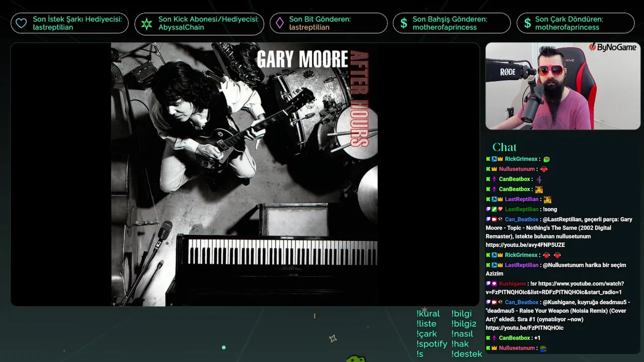Click the AFTER HOURS vertical album title
Image resolution: width=644 pixels, height=362 pixels.
tap(360, 99)
